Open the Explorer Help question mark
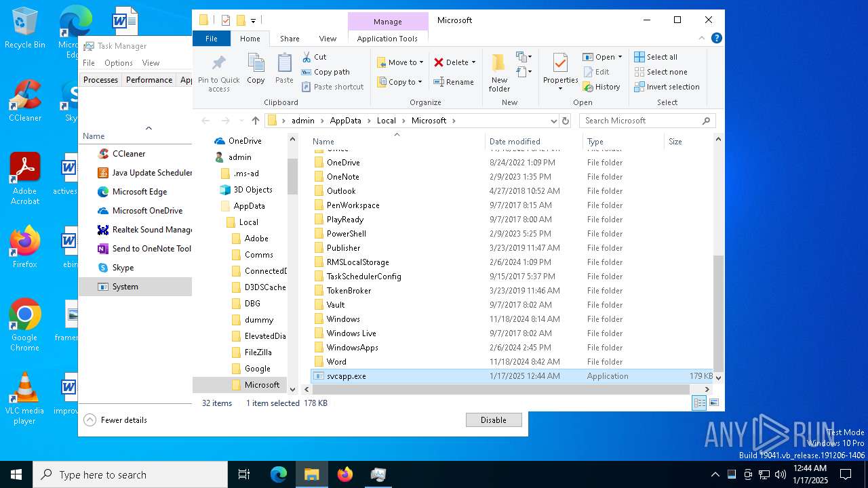The width and height of the screenshot is (868, 488). 717,39
